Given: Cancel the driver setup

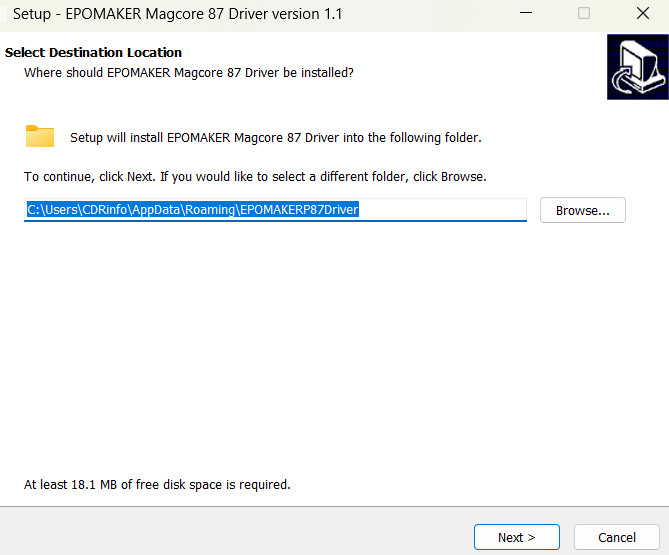Looking at the screenshot, I should (617, 537).
